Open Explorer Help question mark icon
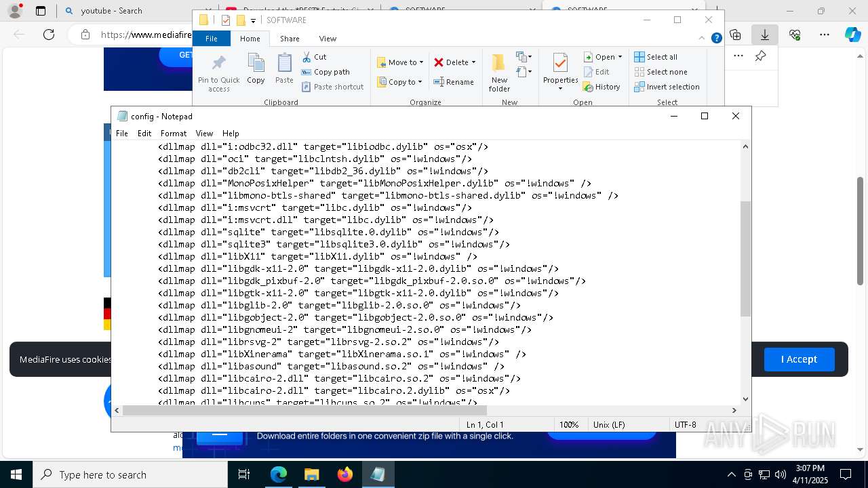868x488 pixels. click(716, 38)
